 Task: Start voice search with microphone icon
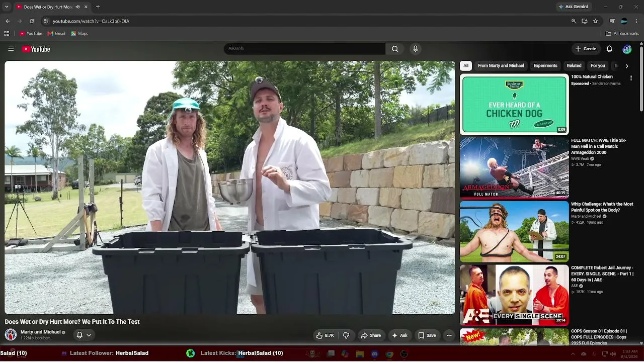415,49
